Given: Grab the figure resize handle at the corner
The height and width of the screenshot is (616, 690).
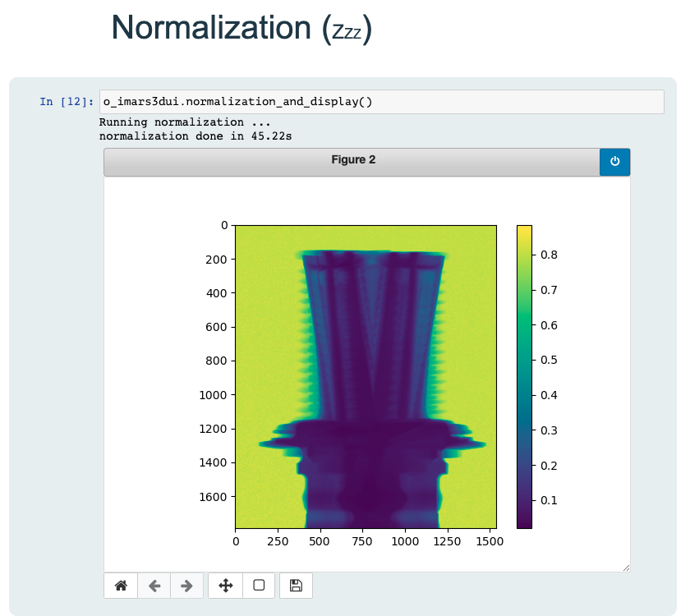Looking at the screenshot, I should click(626, 568).
